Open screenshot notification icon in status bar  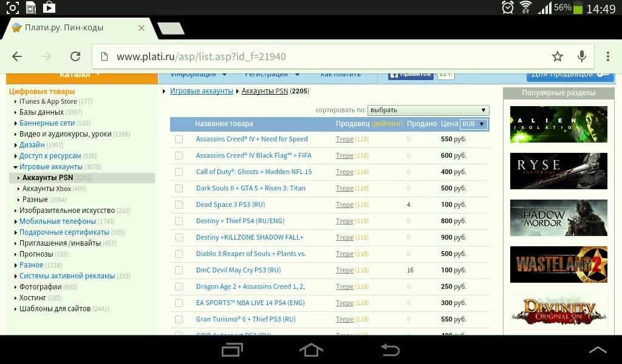[12, 7]
